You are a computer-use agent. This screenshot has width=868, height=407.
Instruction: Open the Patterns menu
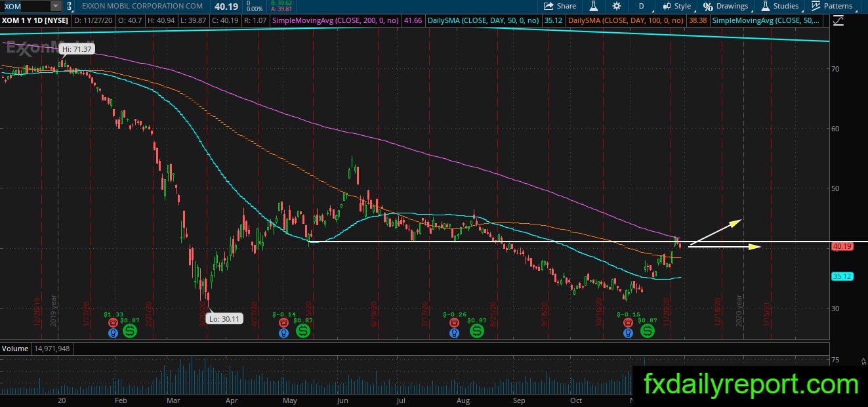coord(832,6)
